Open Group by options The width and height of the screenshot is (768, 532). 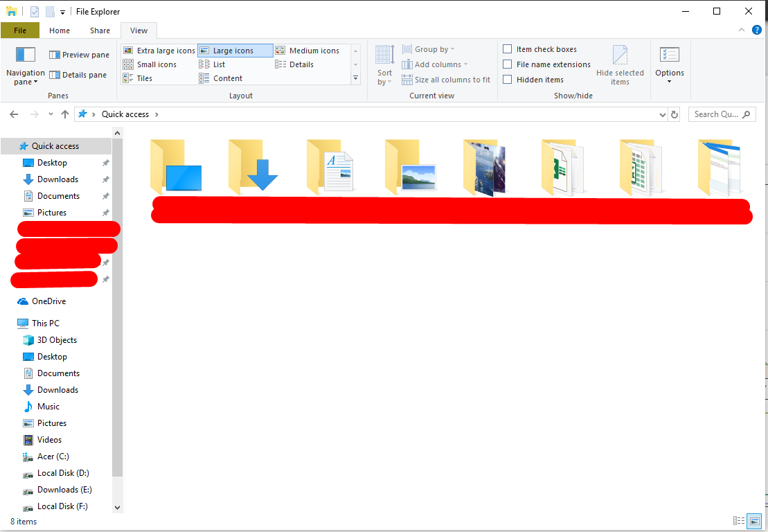click(428, 48)
